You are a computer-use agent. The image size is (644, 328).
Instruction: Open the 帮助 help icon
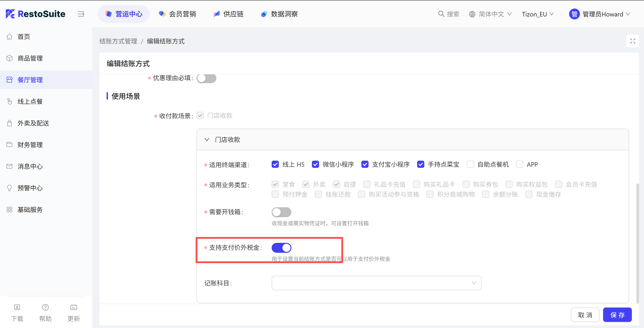(45, 307)
